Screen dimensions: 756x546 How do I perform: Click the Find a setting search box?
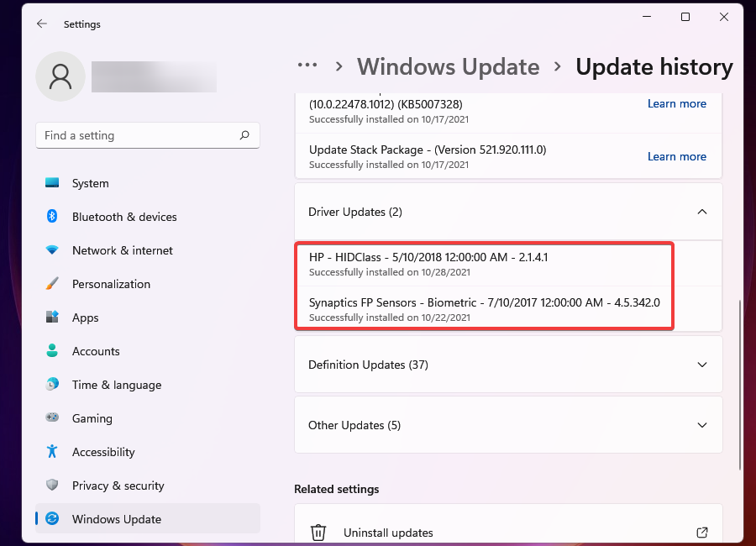(x=148, y=135)
